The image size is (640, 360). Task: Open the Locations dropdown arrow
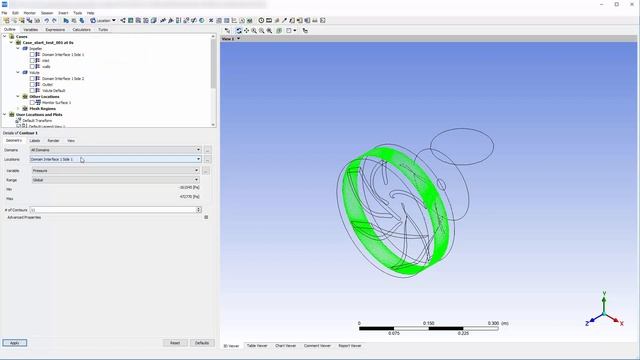click(x=198, y=159)
